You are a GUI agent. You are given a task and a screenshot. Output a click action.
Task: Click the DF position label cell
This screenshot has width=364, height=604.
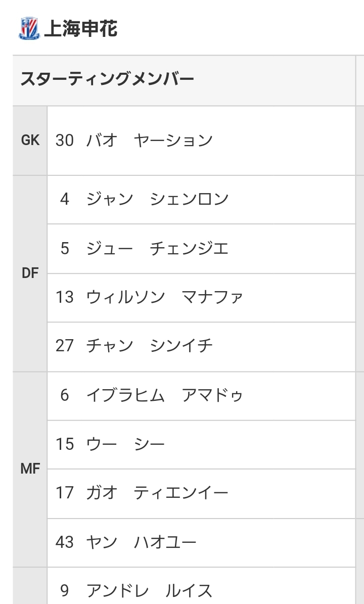30,273
